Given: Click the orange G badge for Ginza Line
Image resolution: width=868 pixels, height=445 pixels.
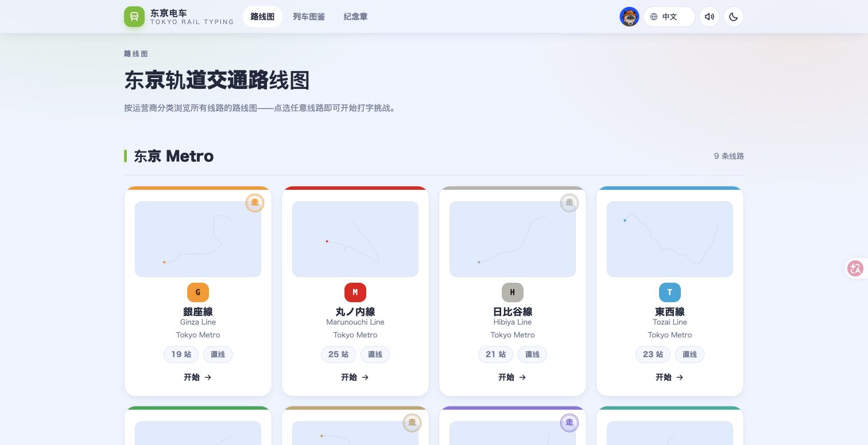Looking at the screenshot, I should pyautogui.click(x=198, y=292).
